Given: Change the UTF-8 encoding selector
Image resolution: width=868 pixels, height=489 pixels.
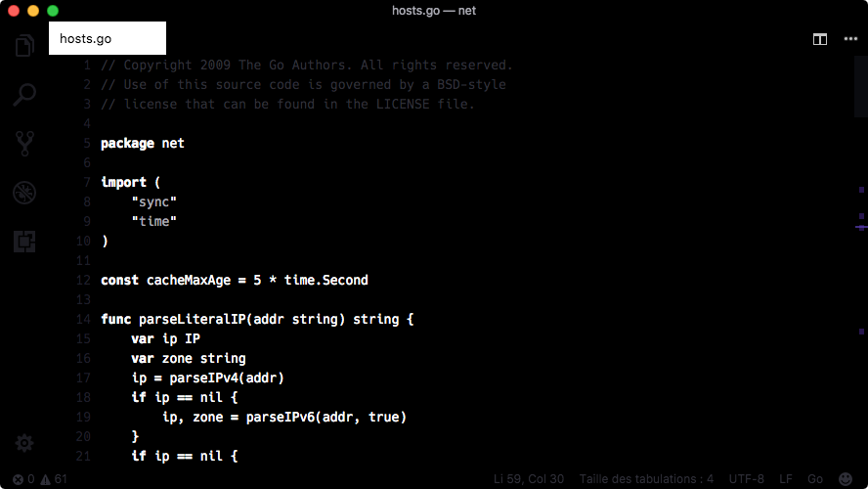Looking at the screenshot, I should pyautogui.click(x=746, y=479).
